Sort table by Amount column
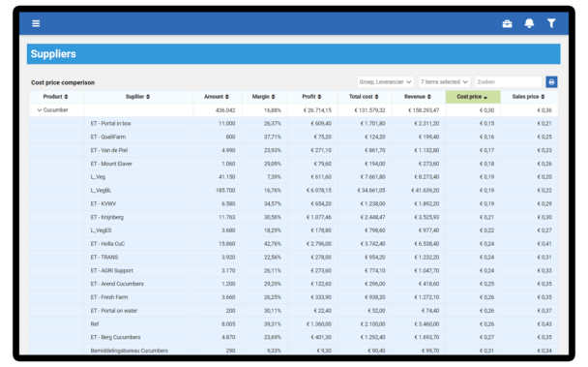Image resolution: width=588 pixels, height=367 pixels. pos(217,97)
